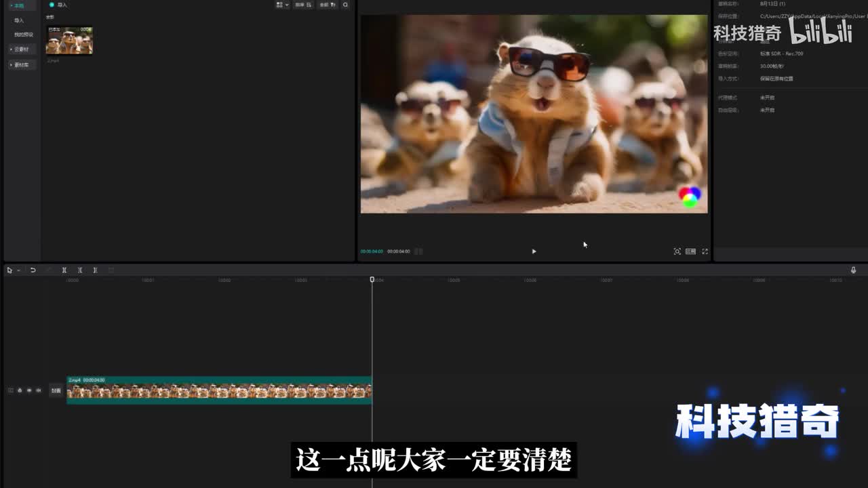Viewport: 868px width, 488px height.
Task: Open the grid view layout dropdown
Action: (282, 5)
